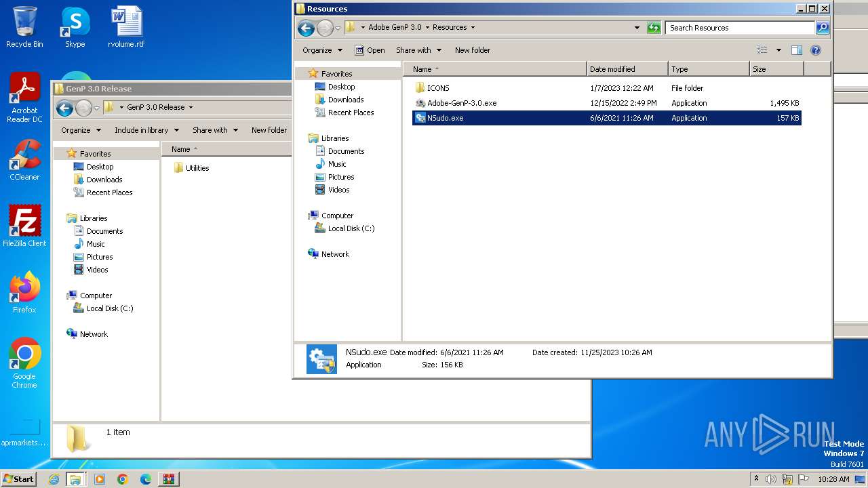Select Adobe-GenP-3.0.exe file

click(x=456, y=103)
